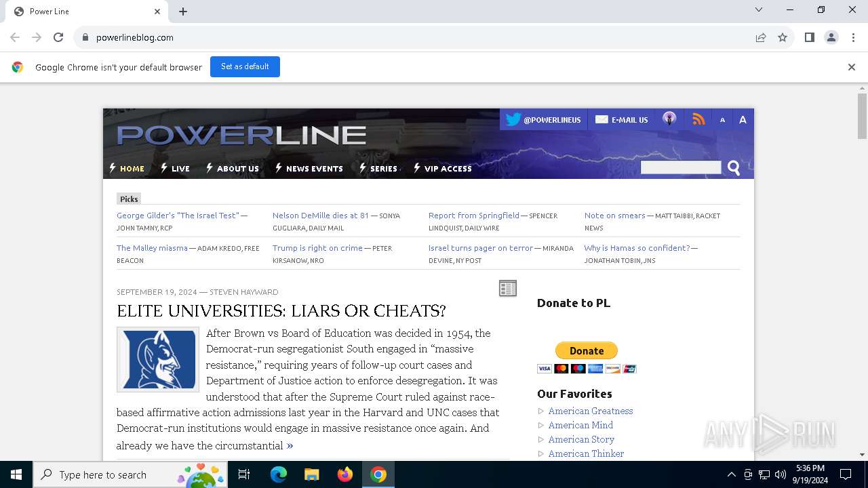Go forward to next page
This screenshot has height=488, width=868.
[37, 37]
